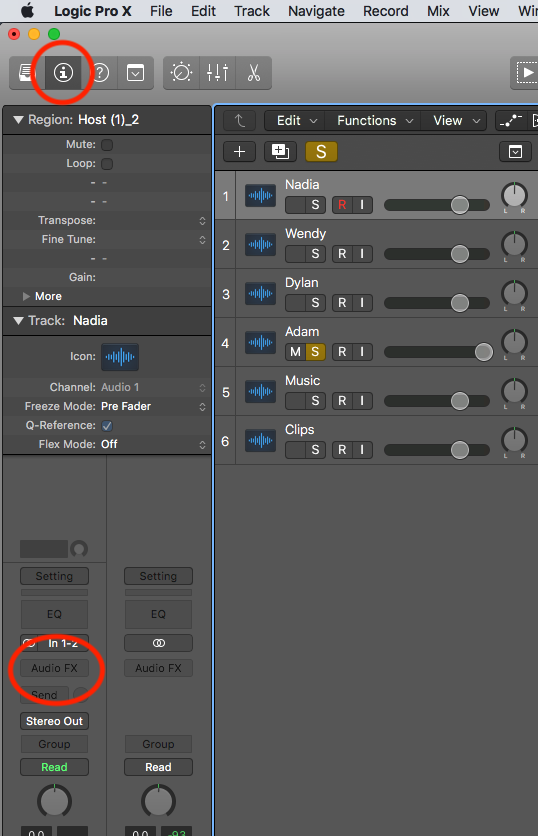Open the Track menu

252,11
